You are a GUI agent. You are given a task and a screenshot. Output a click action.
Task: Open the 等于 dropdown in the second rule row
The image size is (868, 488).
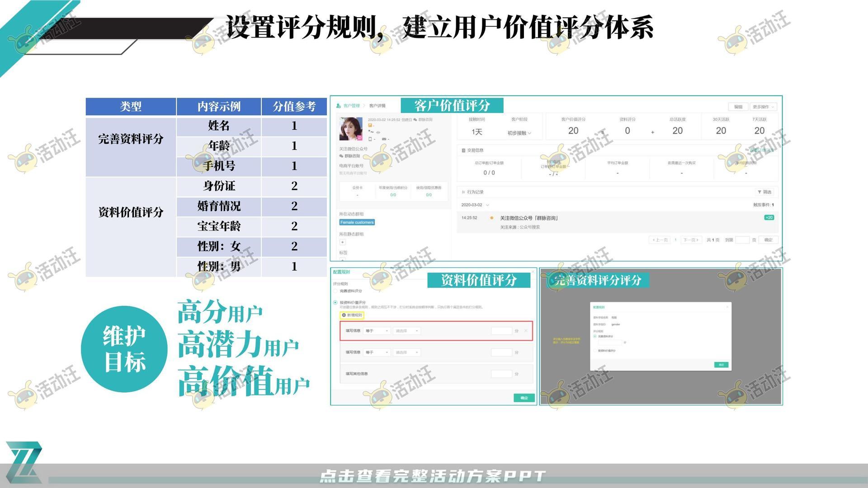[x=377, y=352]
